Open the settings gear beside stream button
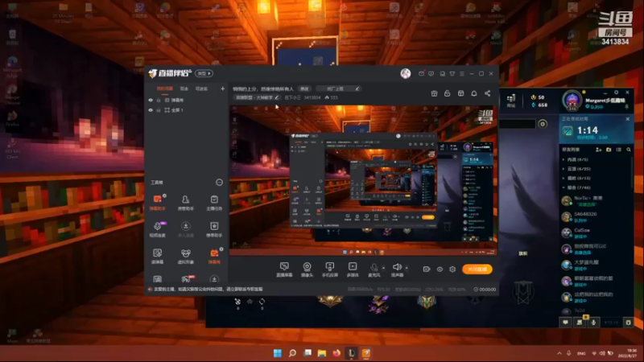Image resolution: width=644 pixels, height=362 pixels. 452,269
